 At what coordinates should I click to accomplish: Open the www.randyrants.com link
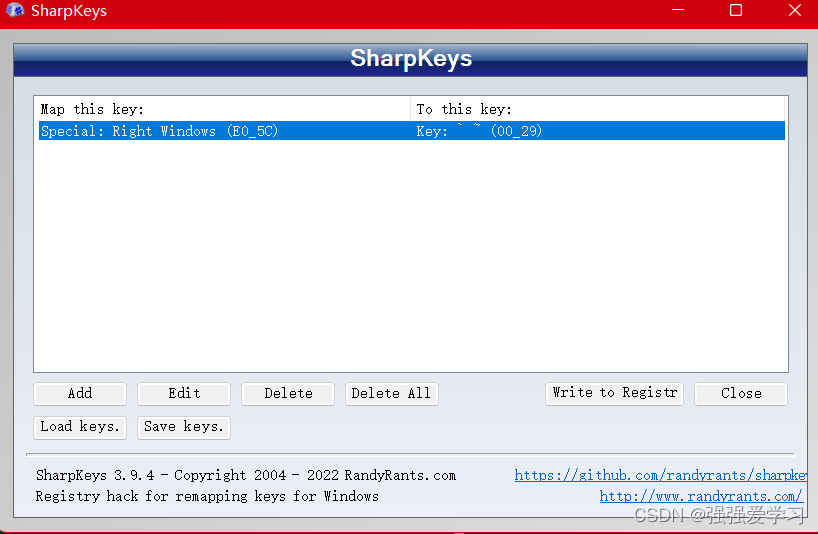701,496
